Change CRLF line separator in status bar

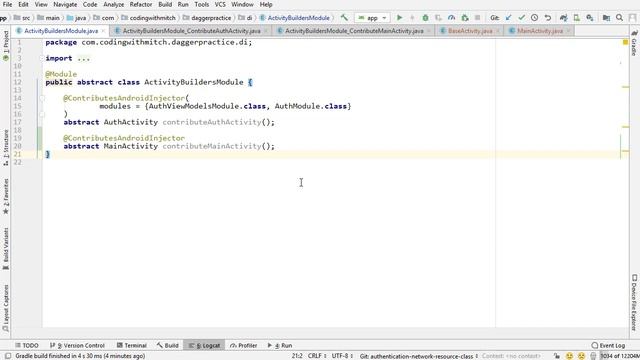[316, 356]
